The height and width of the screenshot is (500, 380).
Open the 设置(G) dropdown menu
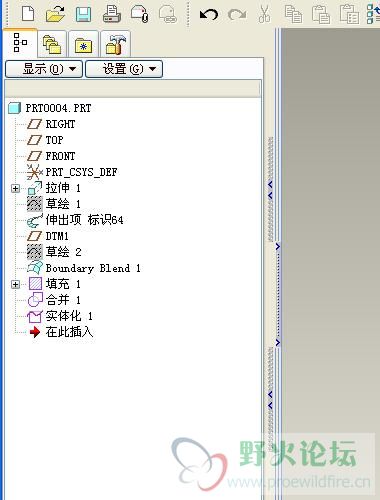point(124,69)
